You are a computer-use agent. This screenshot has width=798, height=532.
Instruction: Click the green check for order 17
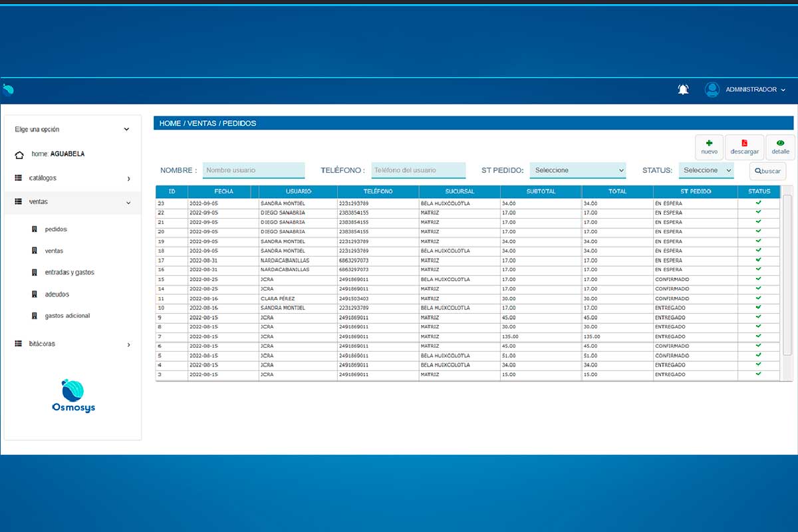pos(758,259)
